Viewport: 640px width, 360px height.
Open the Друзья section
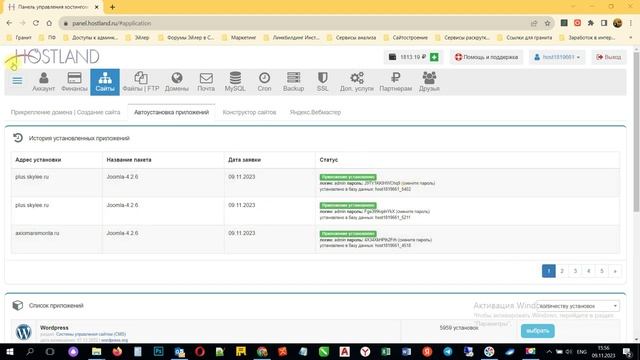[429, 82]
